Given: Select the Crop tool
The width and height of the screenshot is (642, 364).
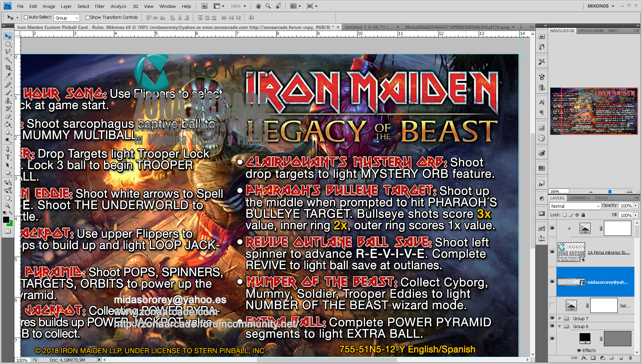Looking at the screenshot, I should (x=8, y=68).
